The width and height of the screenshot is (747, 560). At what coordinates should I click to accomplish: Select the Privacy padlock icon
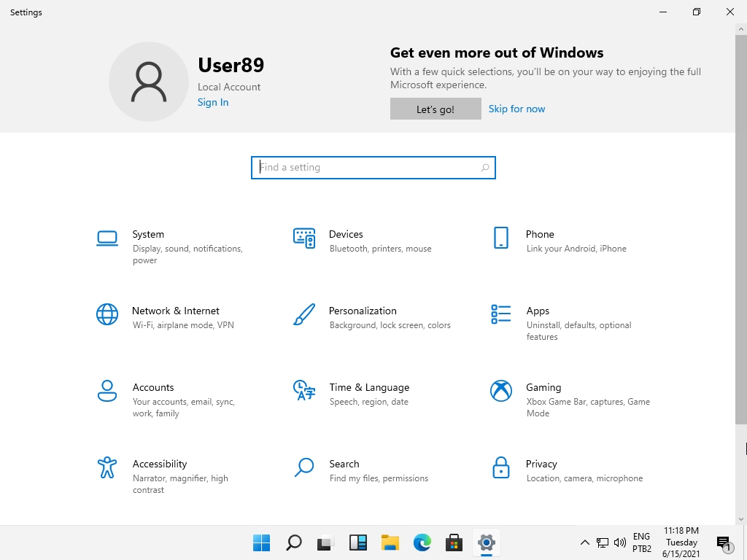[500, 467]
